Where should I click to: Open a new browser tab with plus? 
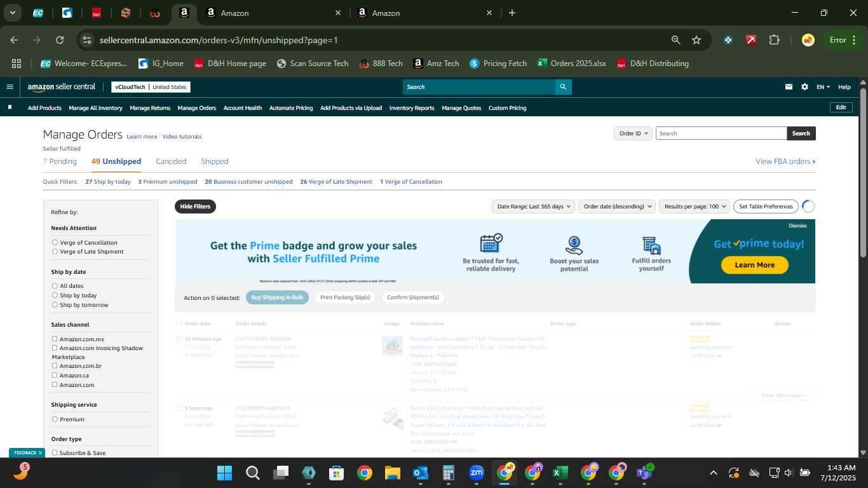click(x=512, y=13)
